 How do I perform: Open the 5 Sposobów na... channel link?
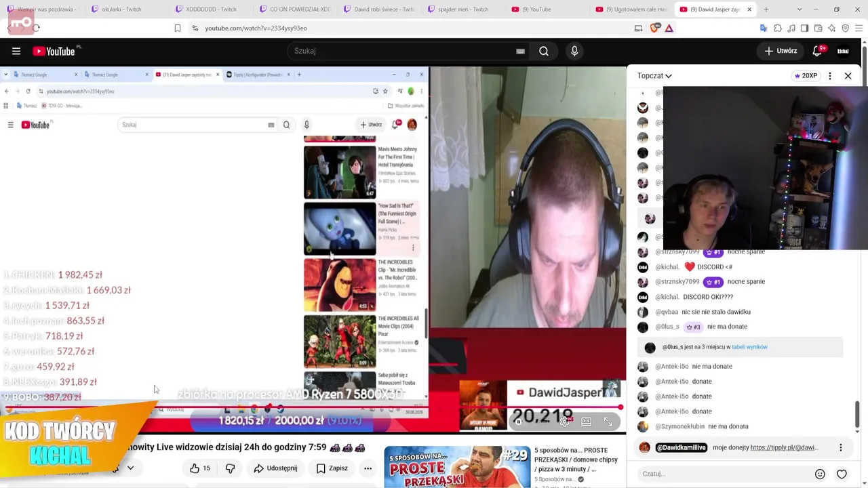pyautogui.click(x=555, y=480)
